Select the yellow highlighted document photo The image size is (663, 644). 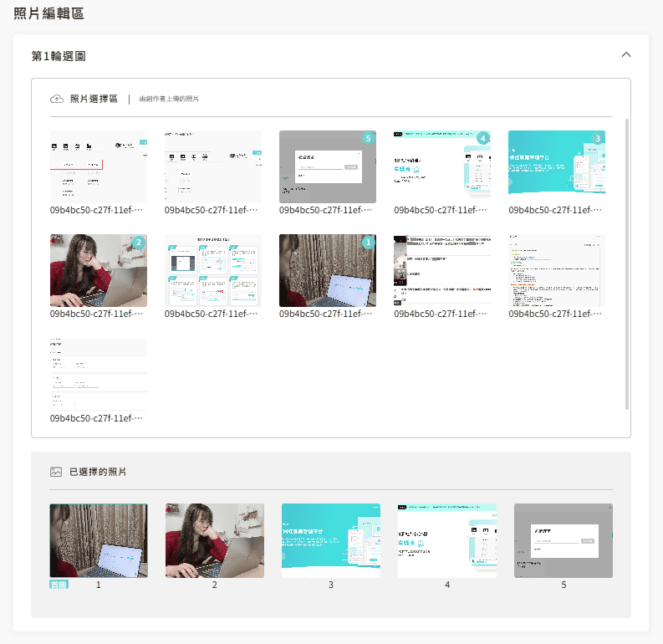point(556,270)
